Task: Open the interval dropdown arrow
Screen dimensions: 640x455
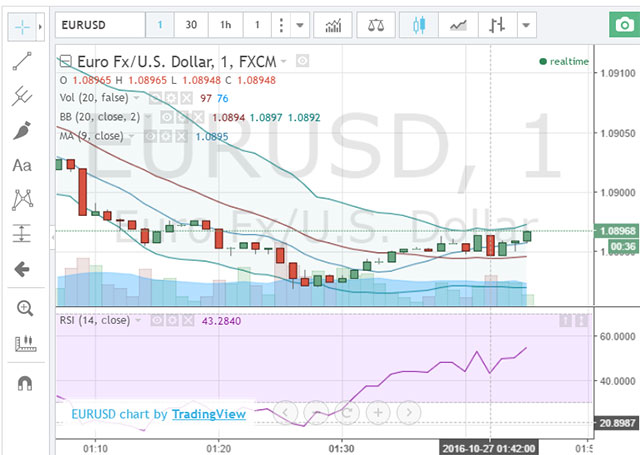Action: point(300,25)
